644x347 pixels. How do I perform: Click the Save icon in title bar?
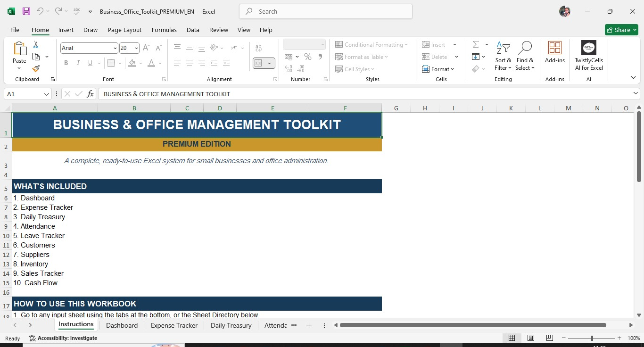(x=26, y=11)
